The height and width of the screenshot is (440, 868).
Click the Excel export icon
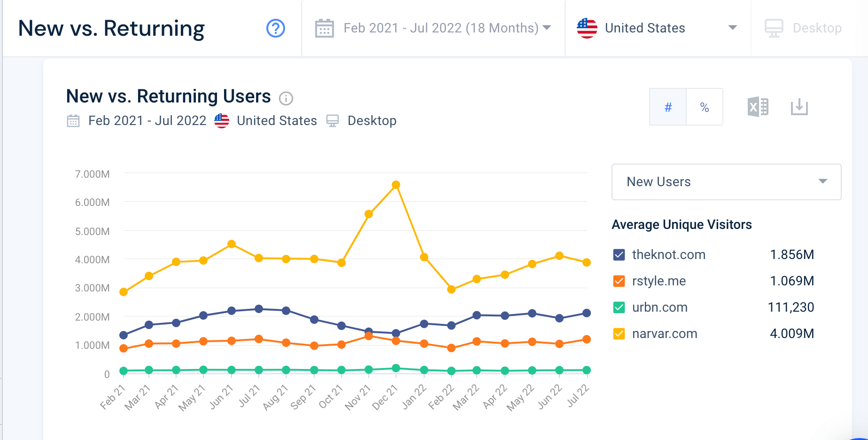(758, 107)
